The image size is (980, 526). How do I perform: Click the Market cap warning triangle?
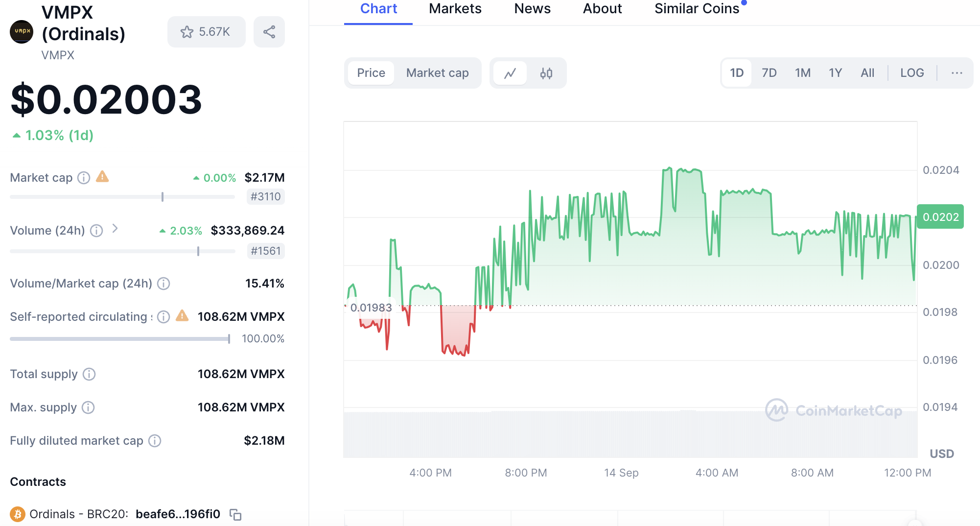click(102, 176)
